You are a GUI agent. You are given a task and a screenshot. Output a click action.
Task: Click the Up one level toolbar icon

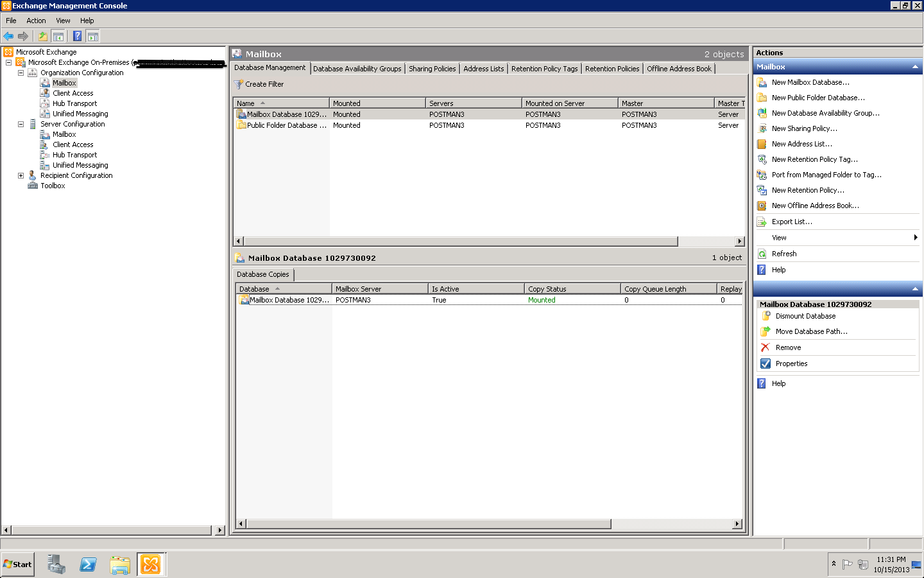click(x=42, y=36)
